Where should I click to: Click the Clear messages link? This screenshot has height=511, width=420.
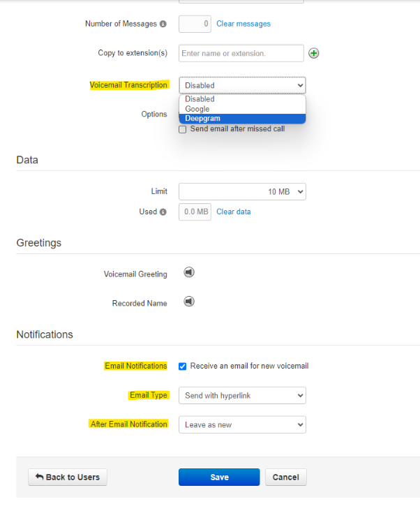click(243, 24)
